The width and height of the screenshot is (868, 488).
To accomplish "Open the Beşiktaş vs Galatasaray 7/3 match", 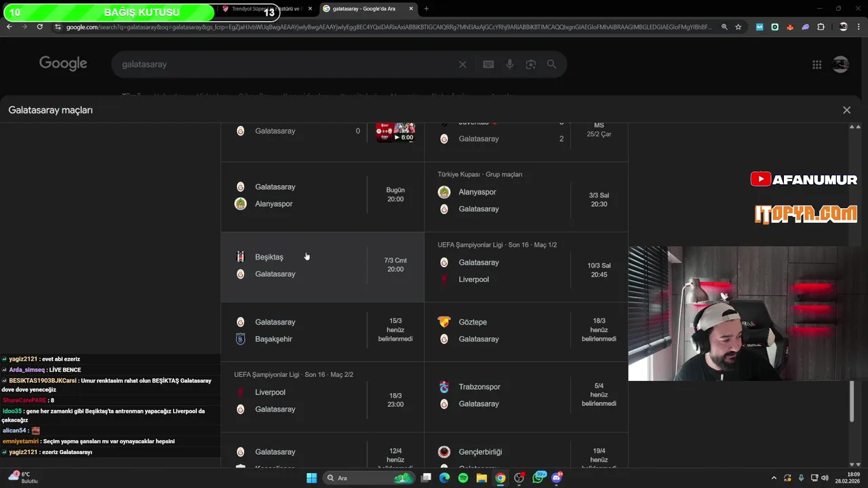I will point(323,266).
